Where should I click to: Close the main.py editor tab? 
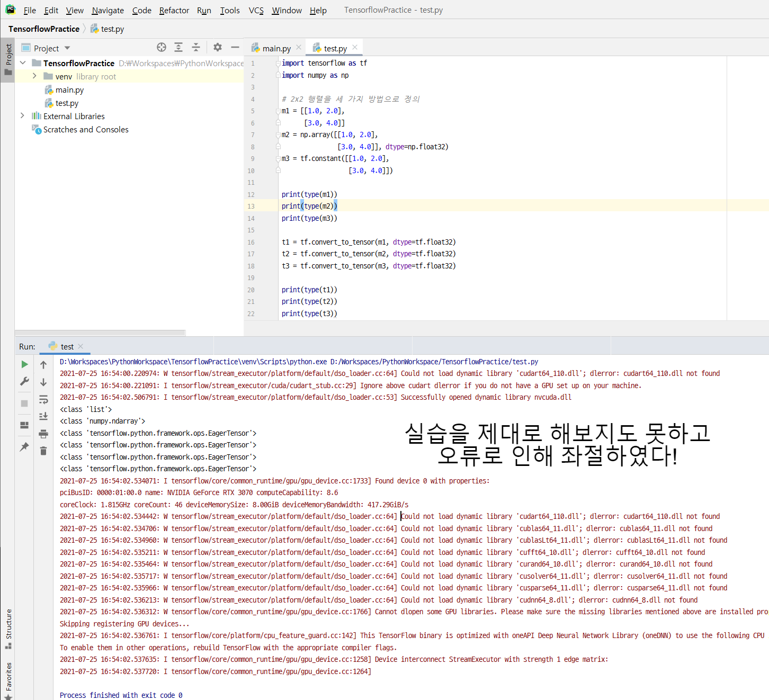(299, 47)
